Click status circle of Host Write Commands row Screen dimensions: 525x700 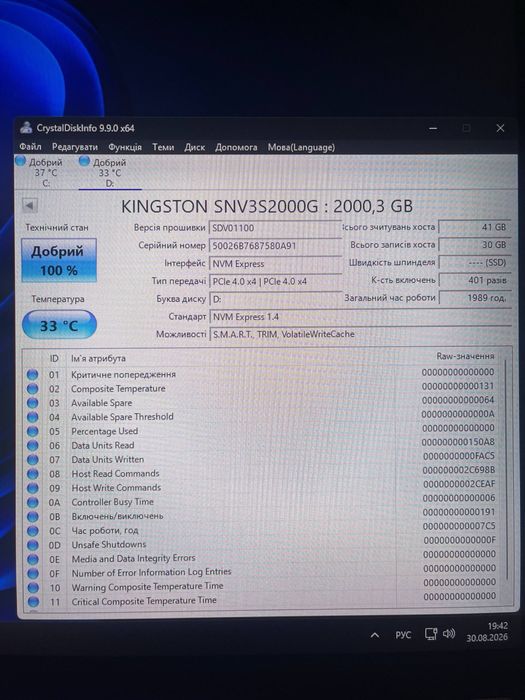[x=33, y=488]
